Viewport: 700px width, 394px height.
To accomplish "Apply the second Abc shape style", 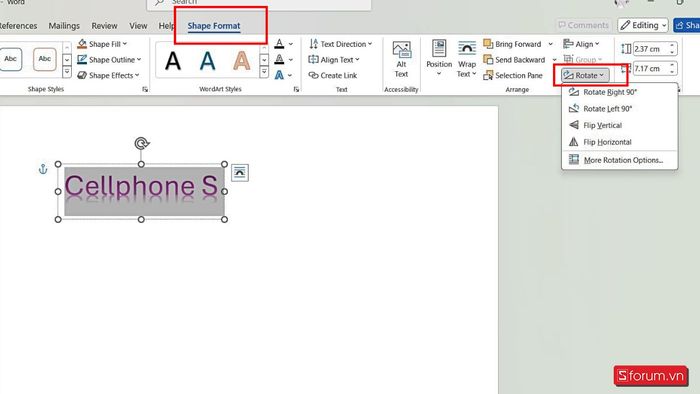I will click(x=45, y=59).
